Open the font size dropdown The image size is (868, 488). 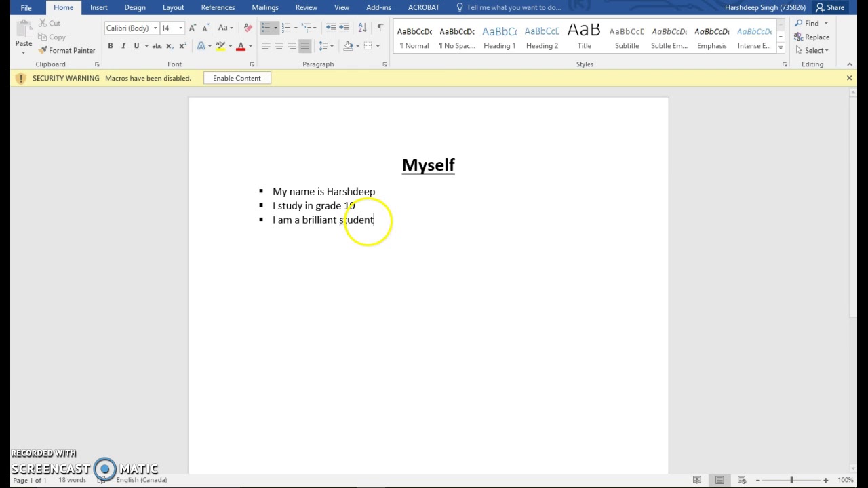click(x=180, y=28)
